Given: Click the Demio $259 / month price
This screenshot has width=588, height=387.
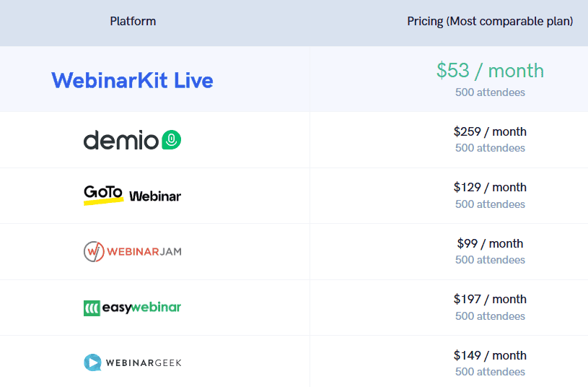Looking at the screenshot, I should click(x=490, y=131).
